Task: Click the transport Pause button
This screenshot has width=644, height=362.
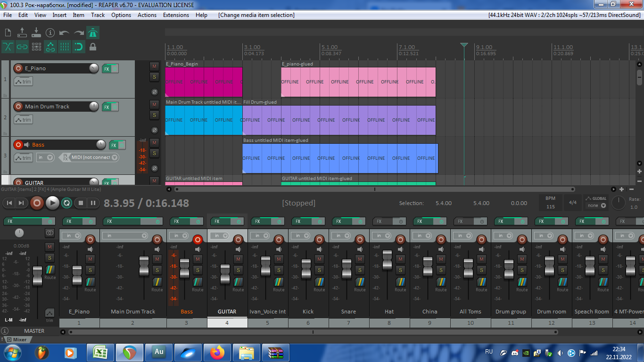Action: pyautogui.click(x=93, y=203)
